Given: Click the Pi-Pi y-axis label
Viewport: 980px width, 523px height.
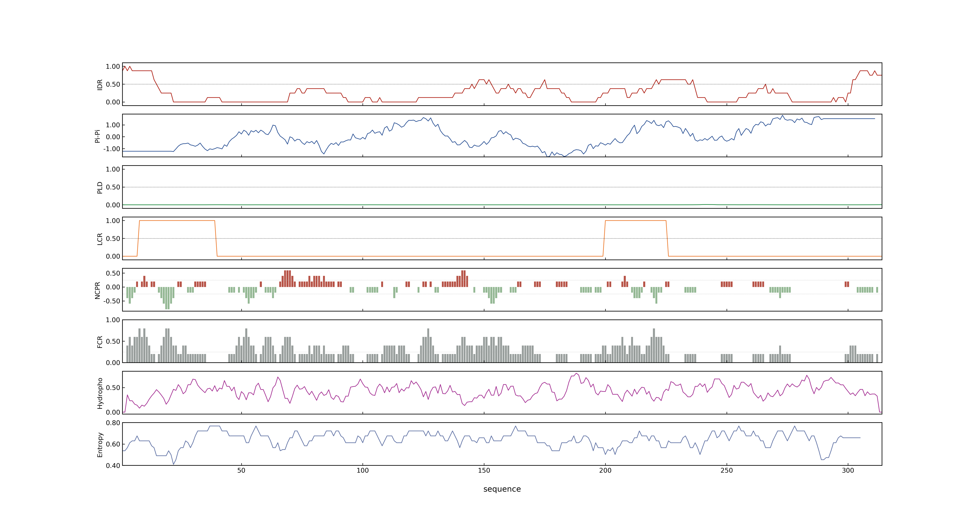Looking at the screenshot, I should click(x=97, y=136).
